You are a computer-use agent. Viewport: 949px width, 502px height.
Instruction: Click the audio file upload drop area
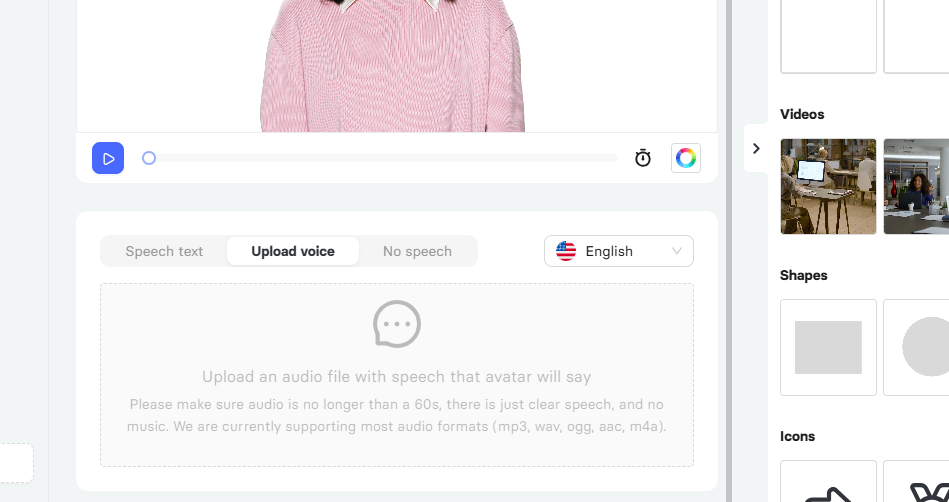(397, 375)
